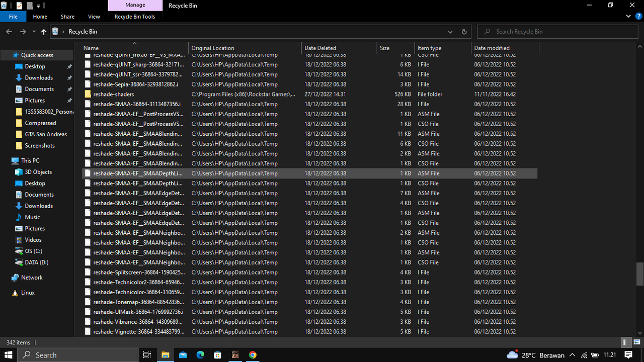Click the file list vertical scrollbar thumb
Viewport: 644px width, 362px height.
point(639,274)
